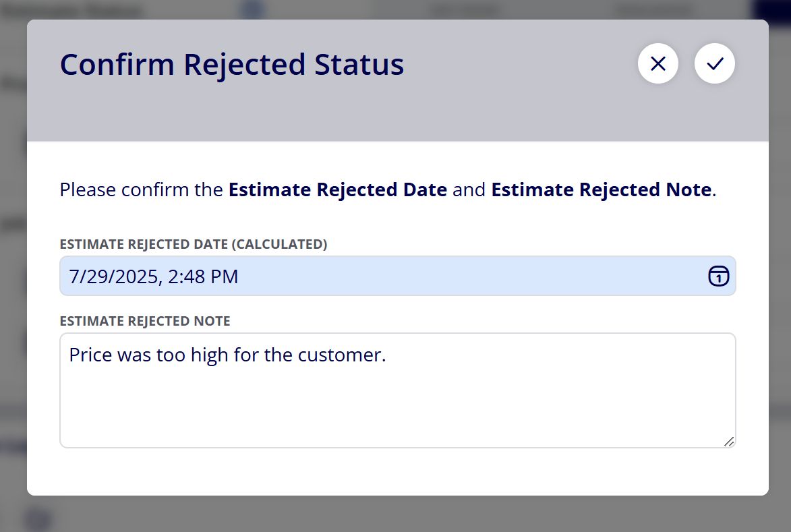
Task: Click bold 'Estimate Rejected Note' in the instructions
Action: (x=602, y=189)
